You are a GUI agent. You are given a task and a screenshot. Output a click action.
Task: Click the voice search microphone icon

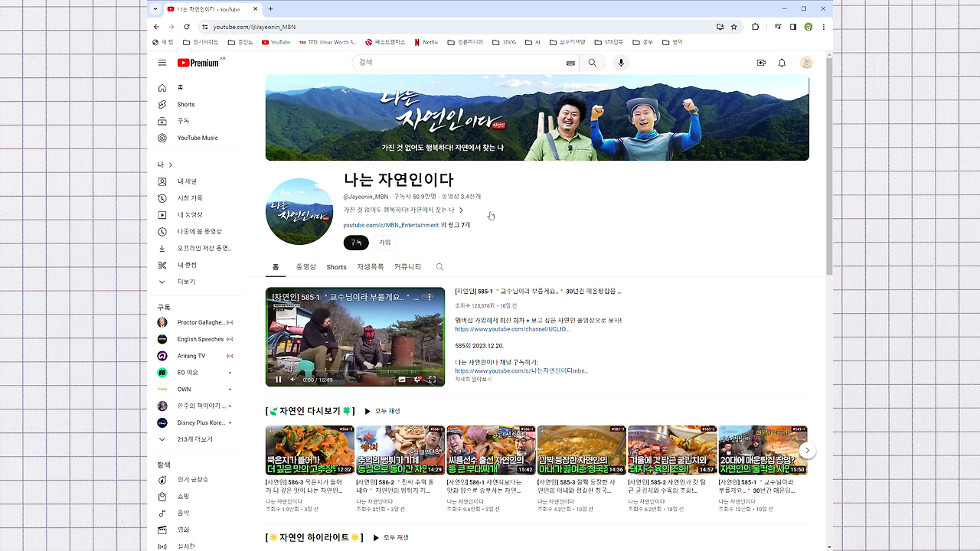pyautogui.click(x=620, y=62)
